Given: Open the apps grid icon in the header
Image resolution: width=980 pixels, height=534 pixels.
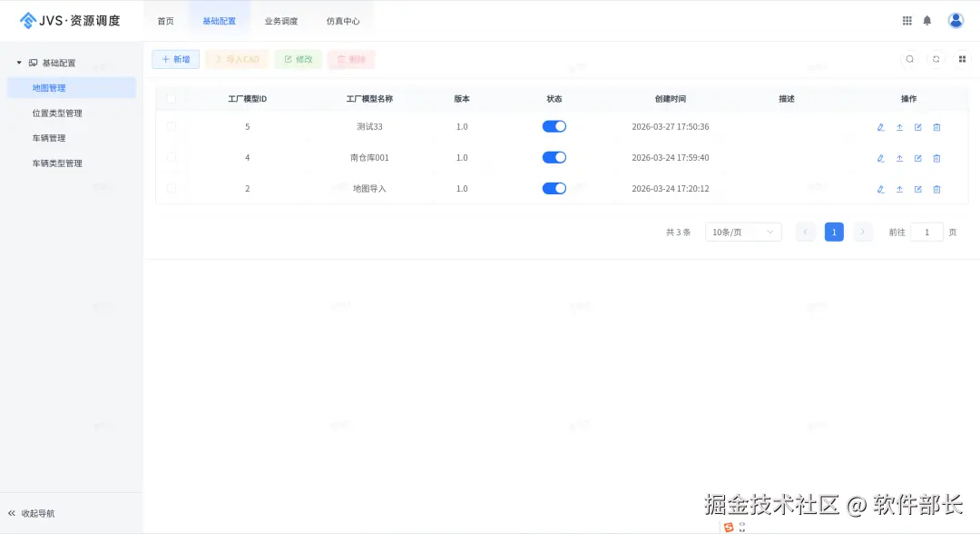Looking at the screenshot, I should pyautogui.click(x=906, y=19).
